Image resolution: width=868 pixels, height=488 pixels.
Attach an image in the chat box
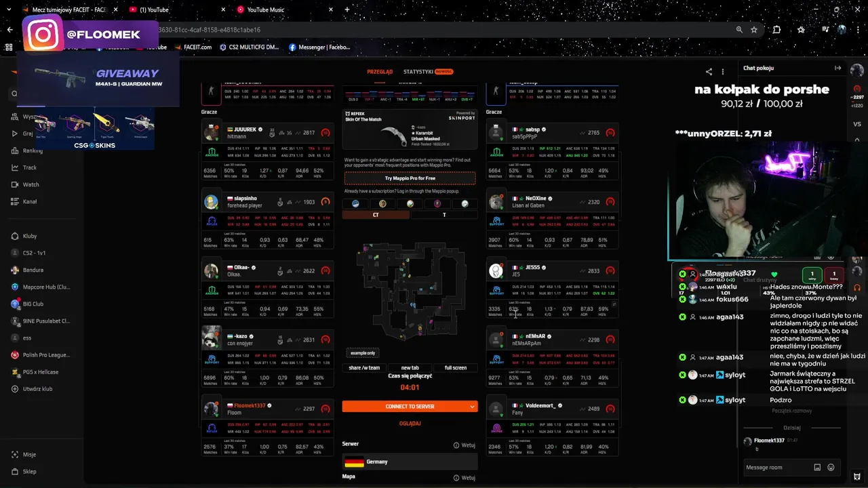pyautogui.click(x=817, y=467)
